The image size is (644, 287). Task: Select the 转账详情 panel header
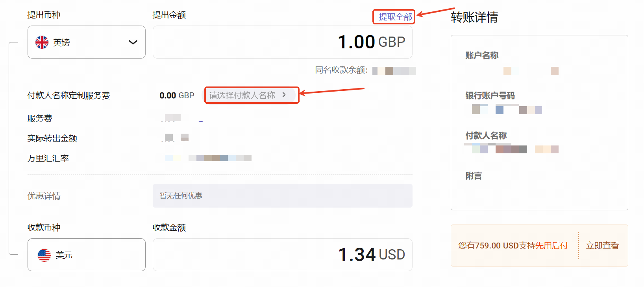474,18
